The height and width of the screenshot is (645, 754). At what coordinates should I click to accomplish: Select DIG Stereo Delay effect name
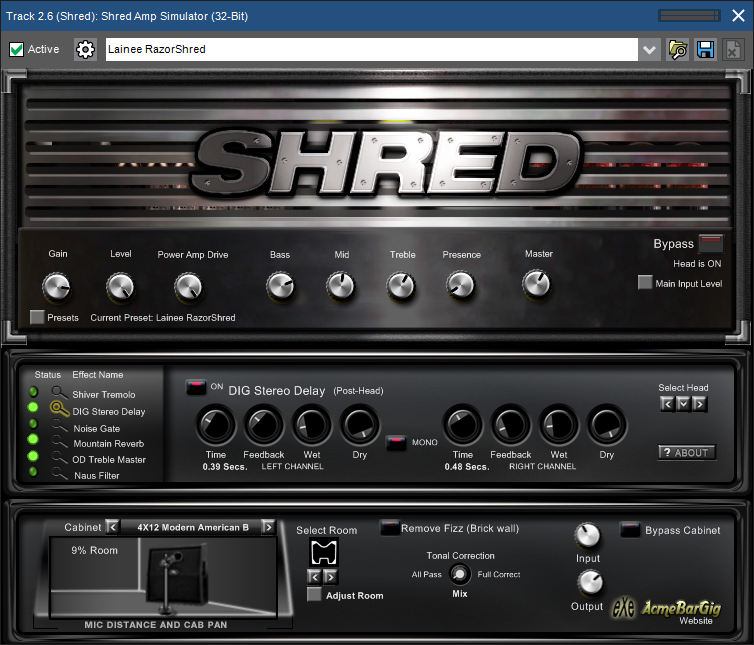click(109, 411)
